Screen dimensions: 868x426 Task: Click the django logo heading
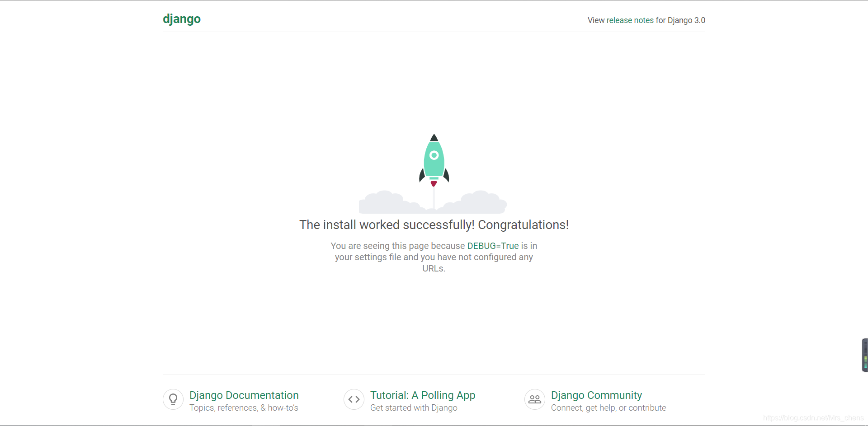pyautogui.click(x=182, y=19)
